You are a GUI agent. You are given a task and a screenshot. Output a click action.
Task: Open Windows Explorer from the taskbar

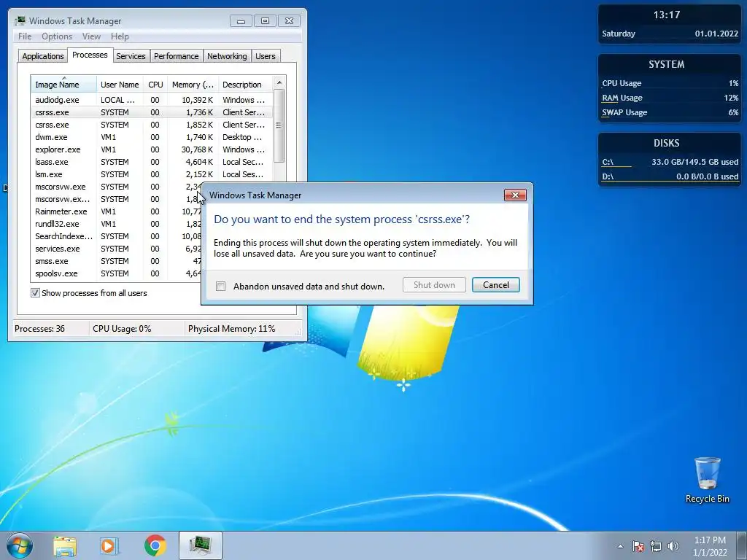[65, 545]
